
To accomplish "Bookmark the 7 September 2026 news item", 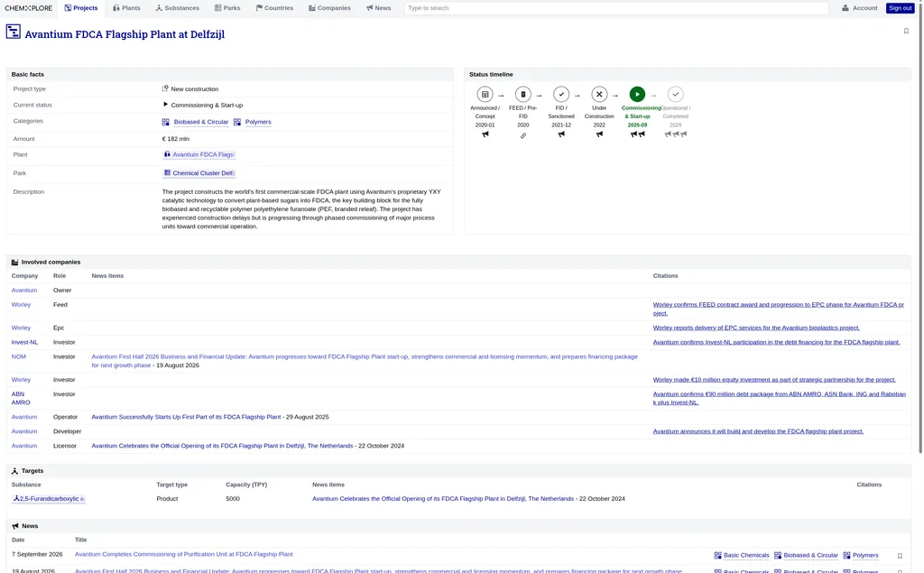I will click(900, 556).
